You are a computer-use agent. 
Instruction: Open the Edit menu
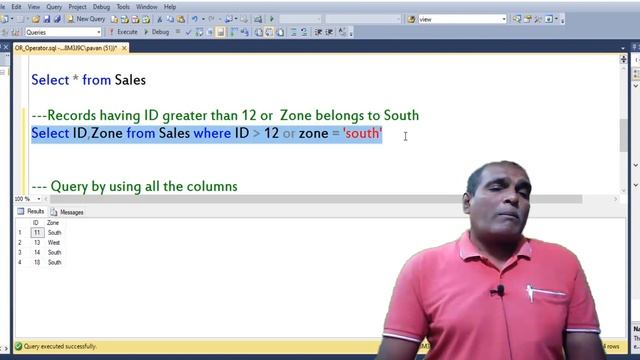(x=16, y=7)
